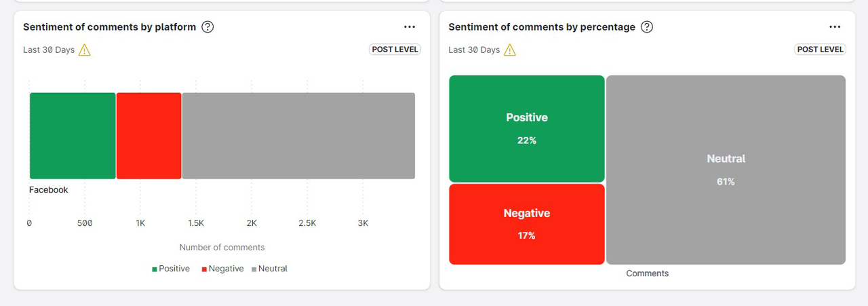Click Last 30 Days label on percentage chart
This screenshot has width=868, height=306.
(x=474, y=50)
